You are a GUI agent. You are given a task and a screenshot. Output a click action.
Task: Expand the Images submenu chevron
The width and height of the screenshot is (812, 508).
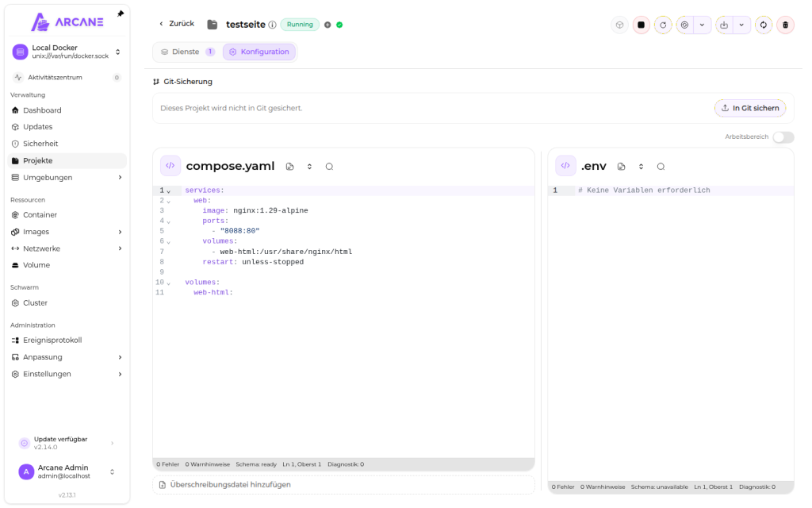pyautogui.click(x=120, y=232)
